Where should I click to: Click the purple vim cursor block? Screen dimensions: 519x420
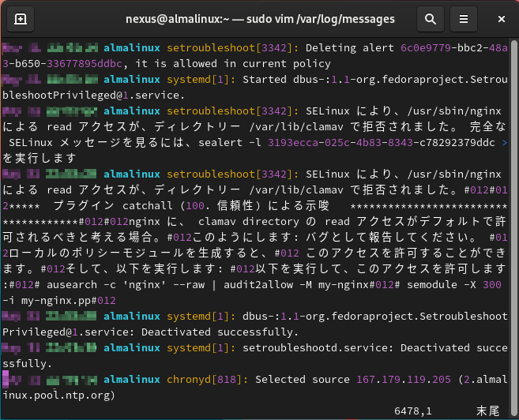click(x=6, y=379)
